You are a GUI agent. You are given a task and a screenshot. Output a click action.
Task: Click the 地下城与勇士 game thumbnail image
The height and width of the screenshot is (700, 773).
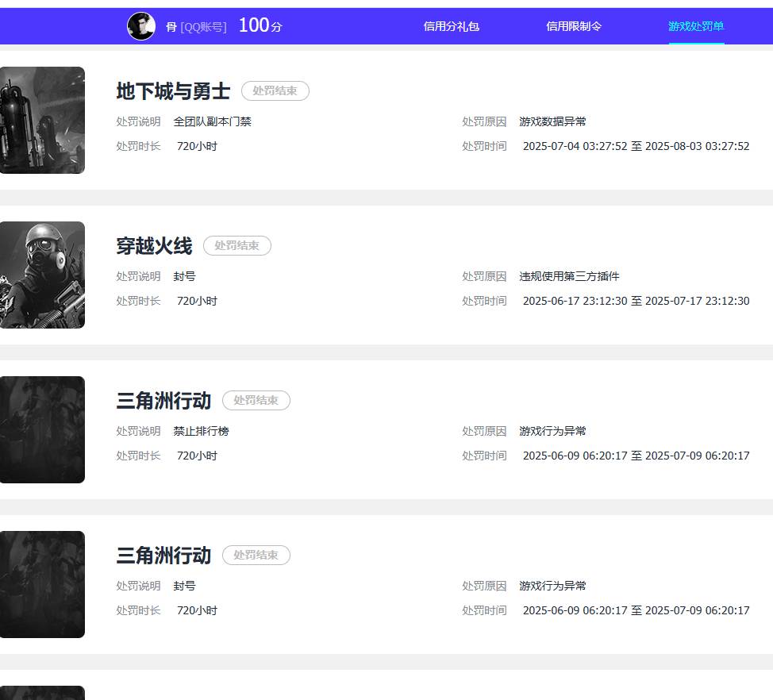[43, 120]
